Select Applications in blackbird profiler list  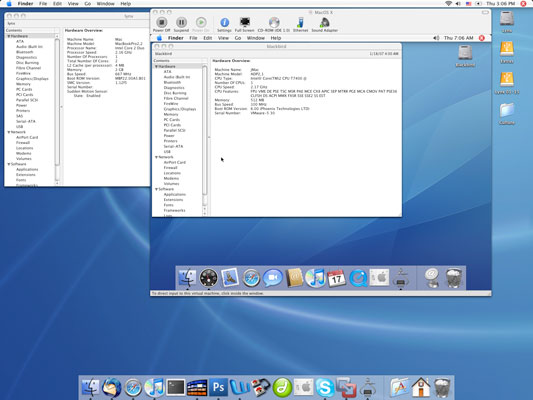(175, 194)
